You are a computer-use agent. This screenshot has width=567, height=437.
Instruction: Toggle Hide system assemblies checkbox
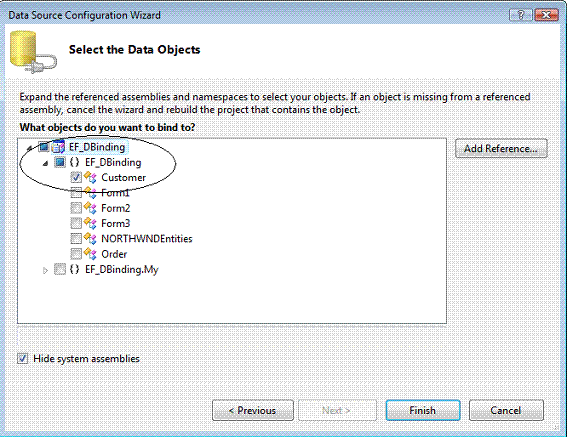pyautogui.click(x=22, y=358)
